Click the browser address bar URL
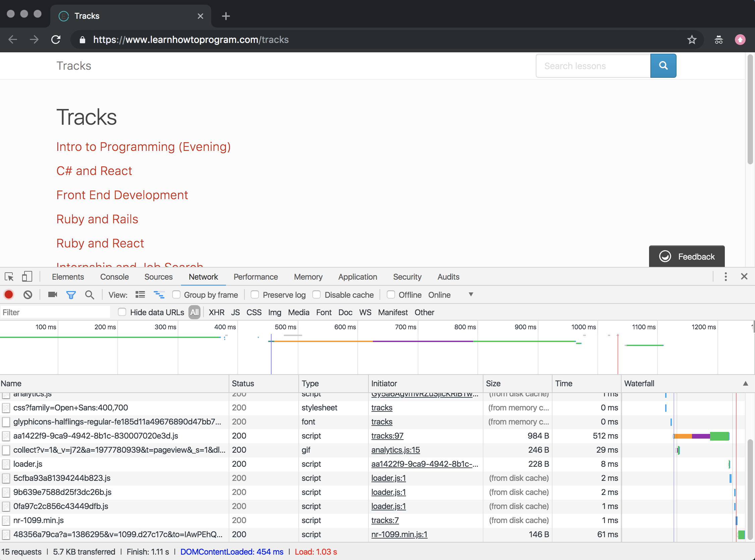 click(191, 40)
